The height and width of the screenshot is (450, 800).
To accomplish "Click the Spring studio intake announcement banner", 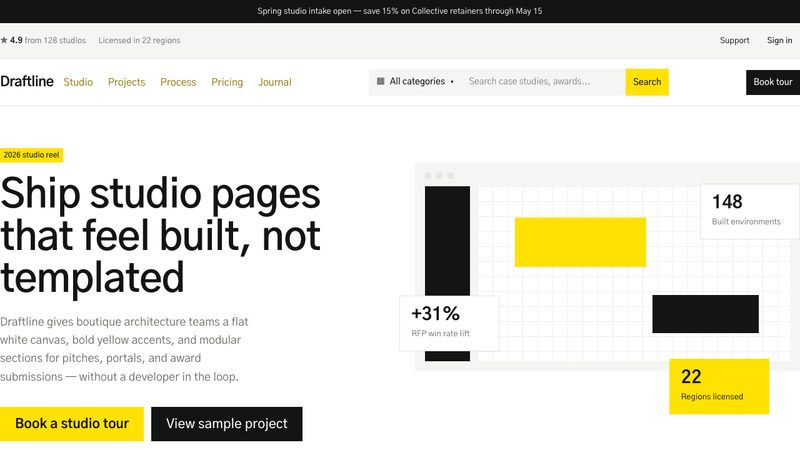I will [x=400, y=11].
